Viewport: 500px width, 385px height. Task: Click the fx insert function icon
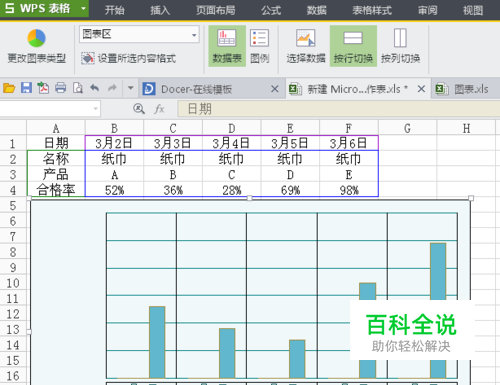[x=159, y=109]
